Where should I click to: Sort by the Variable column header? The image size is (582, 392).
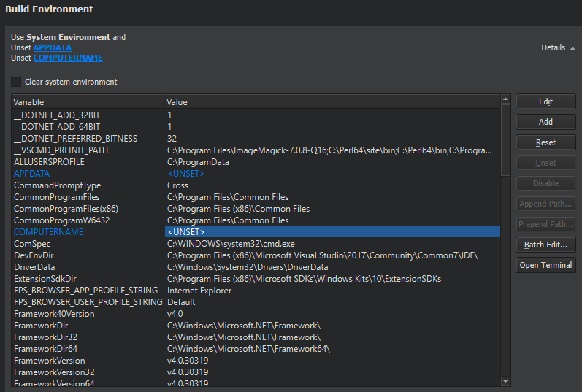(86, 102)
